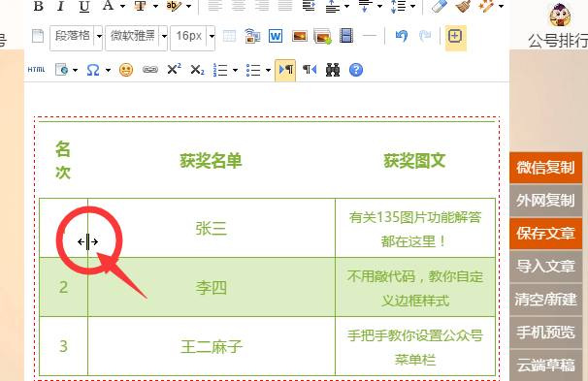Open the blue help icon
Image resolution: width=588 pixels, height=381 pixels.
[356, 70]
